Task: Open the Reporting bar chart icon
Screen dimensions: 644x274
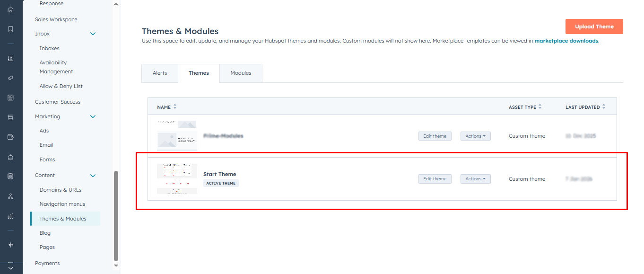Action: coord(10,216)
